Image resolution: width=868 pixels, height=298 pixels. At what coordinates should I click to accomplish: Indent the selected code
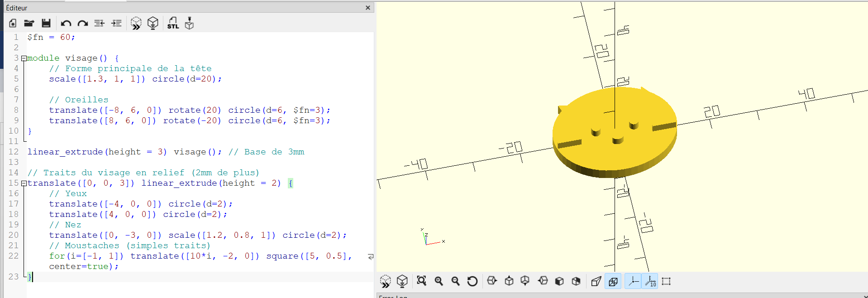pyautogui.click(x=116, y=23)
